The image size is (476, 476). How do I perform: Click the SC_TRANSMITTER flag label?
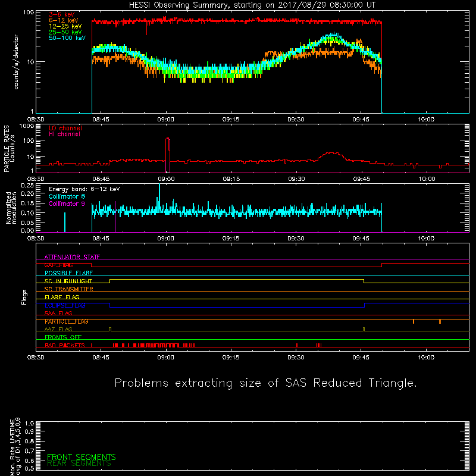tap(68, 289)
